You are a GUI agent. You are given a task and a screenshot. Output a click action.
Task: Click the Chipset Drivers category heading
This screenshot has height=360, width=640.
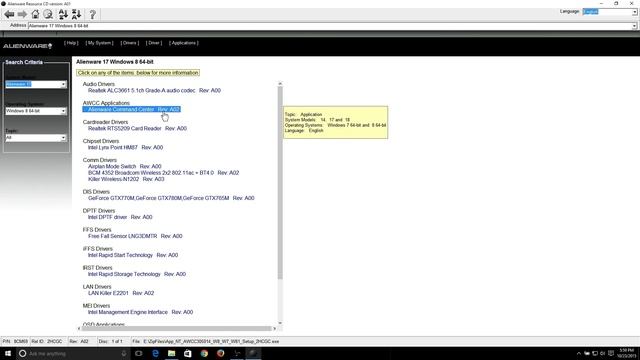click(101, 141)
